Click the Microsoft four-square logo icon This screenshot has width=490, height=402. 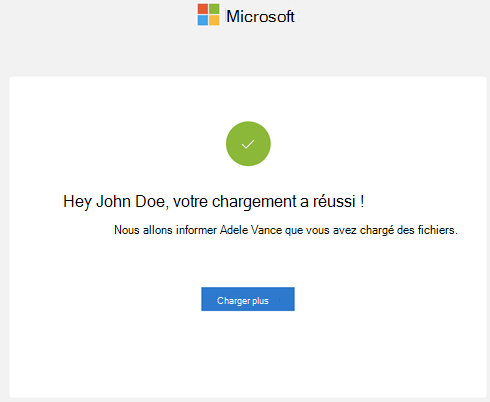pos(208,15)
